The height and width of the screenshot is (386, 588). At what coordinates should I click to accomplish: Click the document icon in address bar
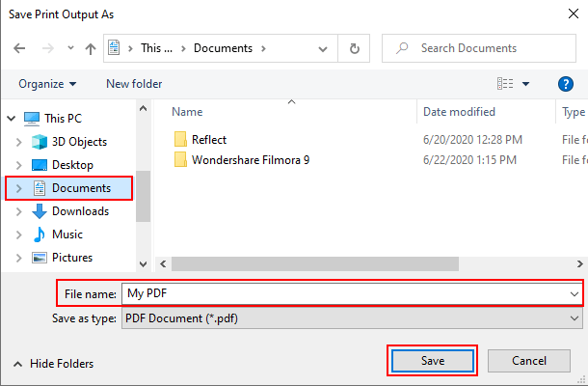[x=114, y=47]
